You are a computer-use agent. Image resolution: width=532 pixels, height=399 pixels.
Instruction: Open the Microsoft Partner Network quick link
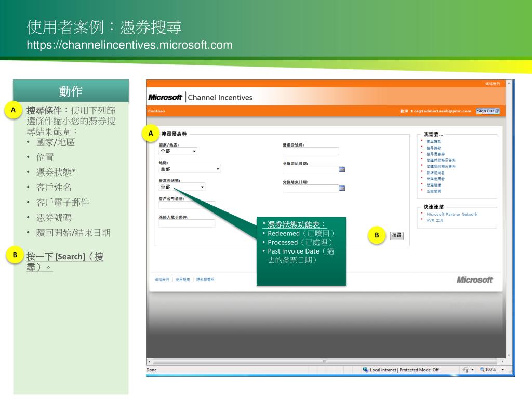point(452,214)
